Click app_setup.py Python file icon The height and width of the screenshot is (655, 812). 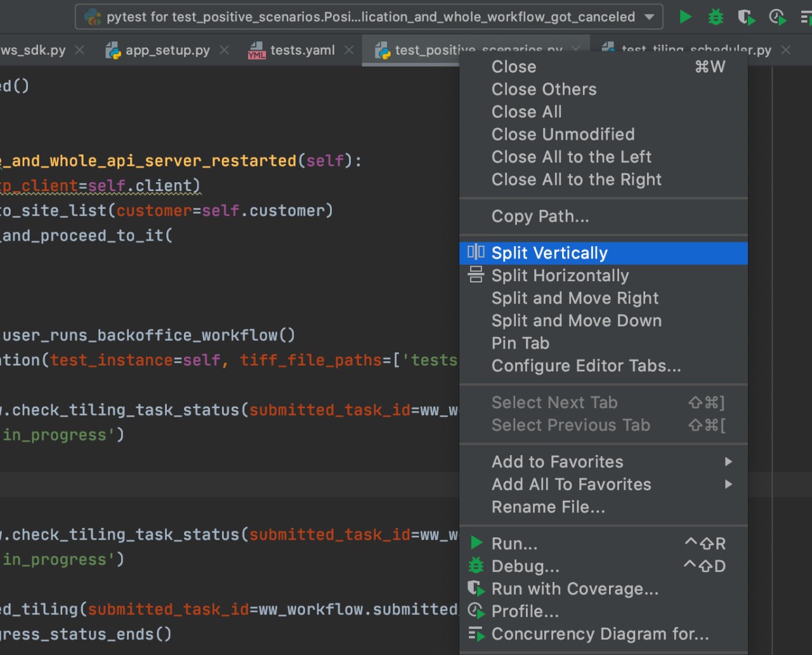(x=114, y=51)
